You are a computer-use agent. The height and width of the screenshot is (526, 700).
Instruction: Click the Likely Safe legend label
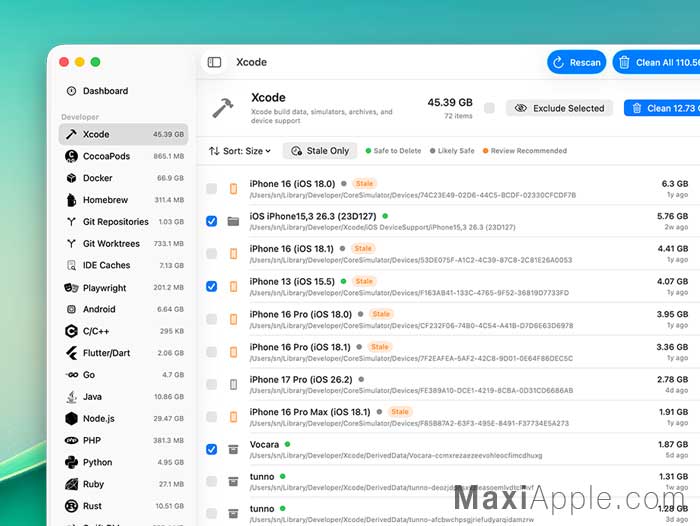(x=456, y=151)
